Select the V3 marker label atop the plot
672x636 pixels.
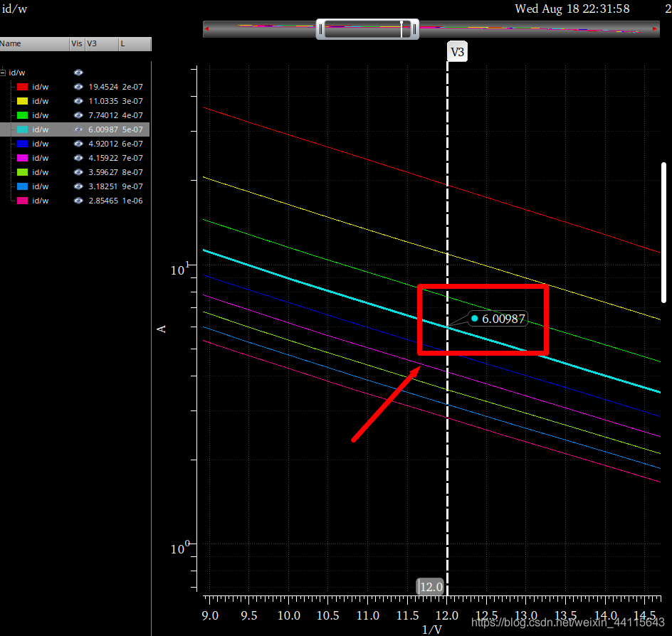coord(457,52)
